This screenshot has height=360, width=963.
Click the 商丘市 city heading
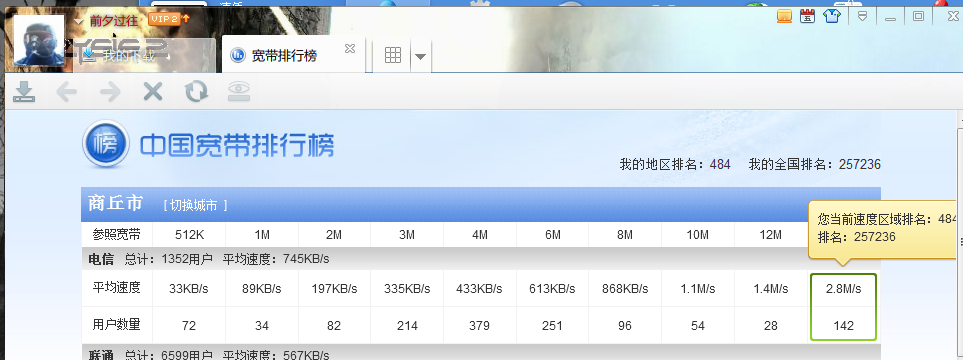[115, 203]
